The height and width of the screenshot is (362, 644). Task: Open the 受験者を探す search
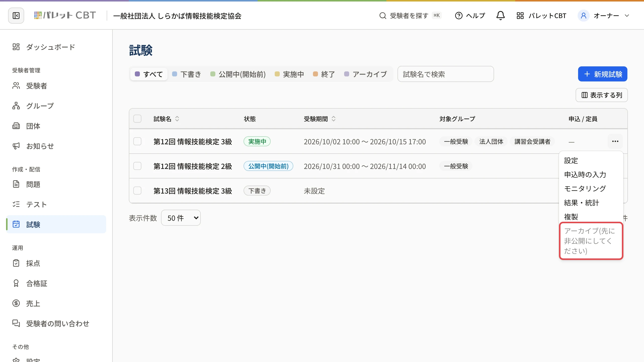pos(410,16)
